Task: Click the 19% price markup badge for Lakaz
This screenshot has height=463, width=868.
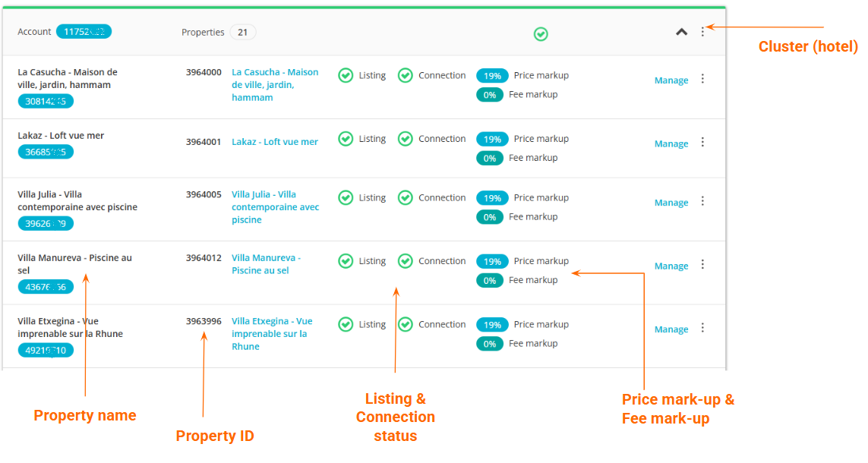Action: click(x=492, y=140)
